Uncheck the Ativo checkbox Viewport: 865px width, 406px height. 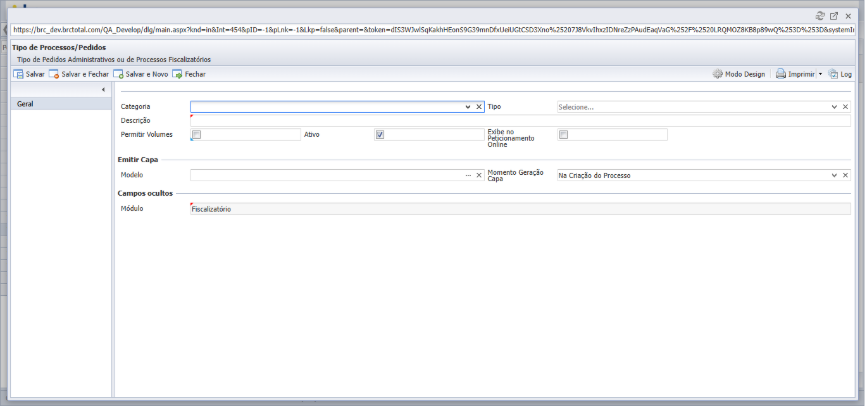[380, 135]
